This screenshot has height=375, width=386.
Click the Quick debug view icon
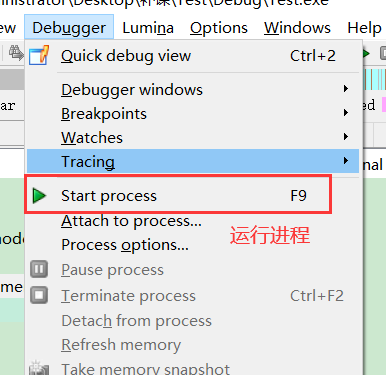pyautogui.click(x=39, y=55)
